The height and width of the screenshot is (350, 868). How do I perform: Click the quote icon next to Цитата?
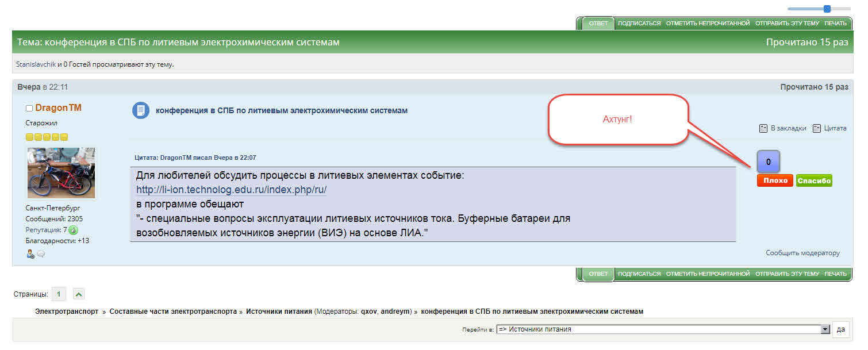(x=817, y=128)
